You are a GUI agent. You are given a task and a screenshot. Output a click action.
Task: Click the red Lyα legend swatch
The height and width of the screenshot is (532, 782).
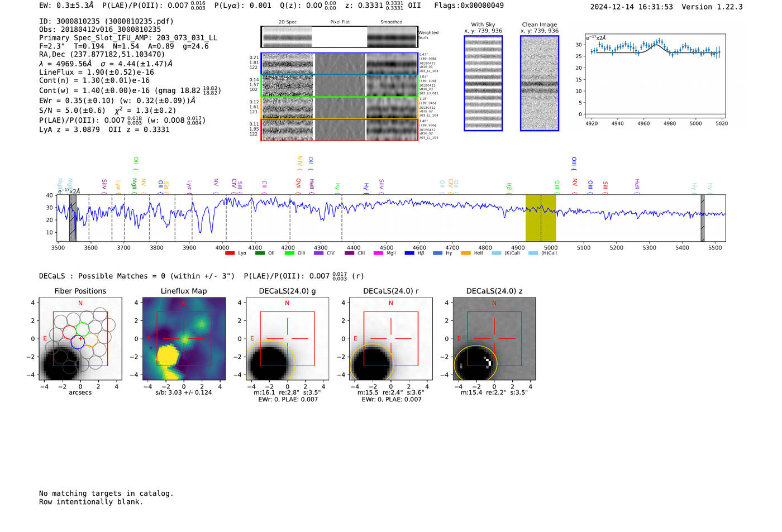(230, 253)
